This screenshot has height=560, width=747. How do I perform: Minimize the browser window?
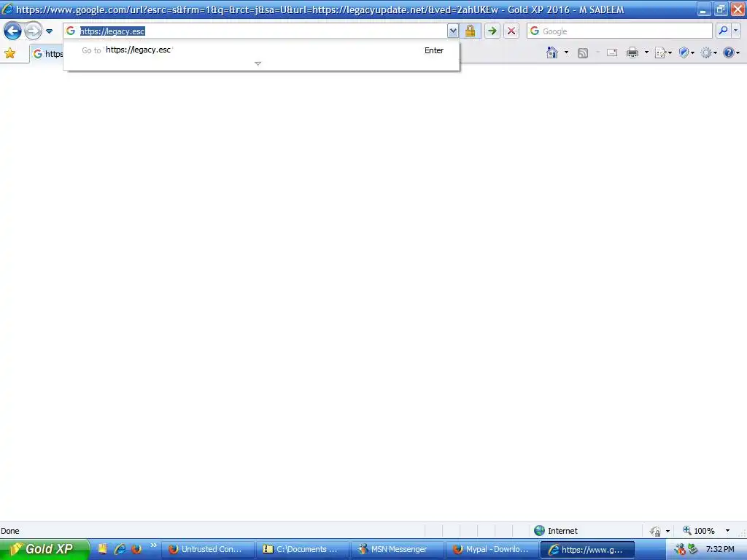click(x=704, y=9)
